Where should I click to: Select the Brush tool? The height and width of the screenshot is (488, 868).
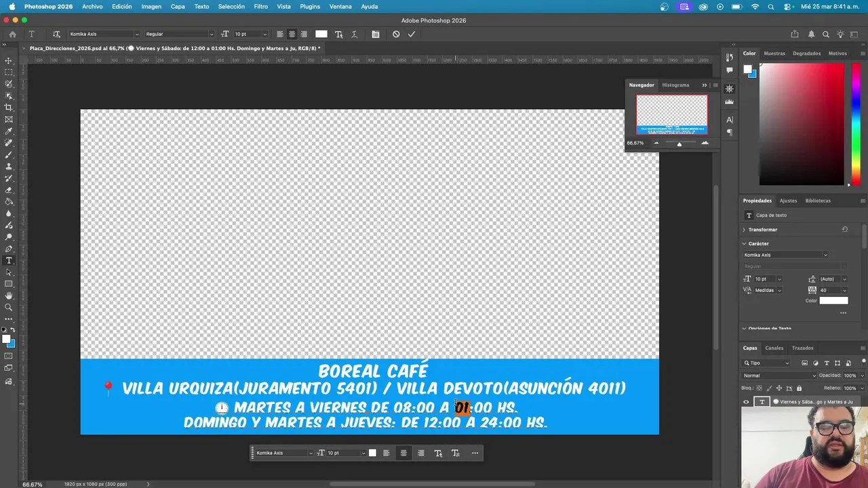point(9,155)
